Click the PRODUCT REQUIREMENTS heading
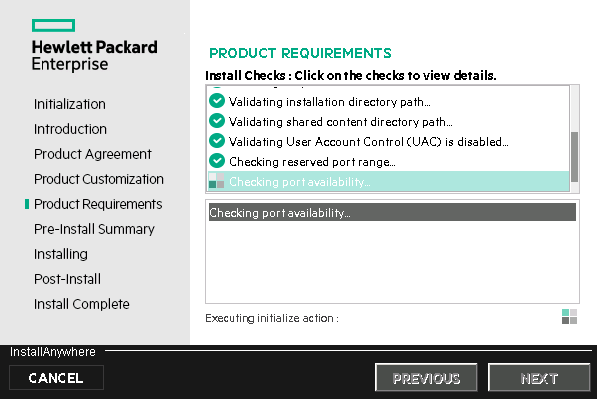 300,53
